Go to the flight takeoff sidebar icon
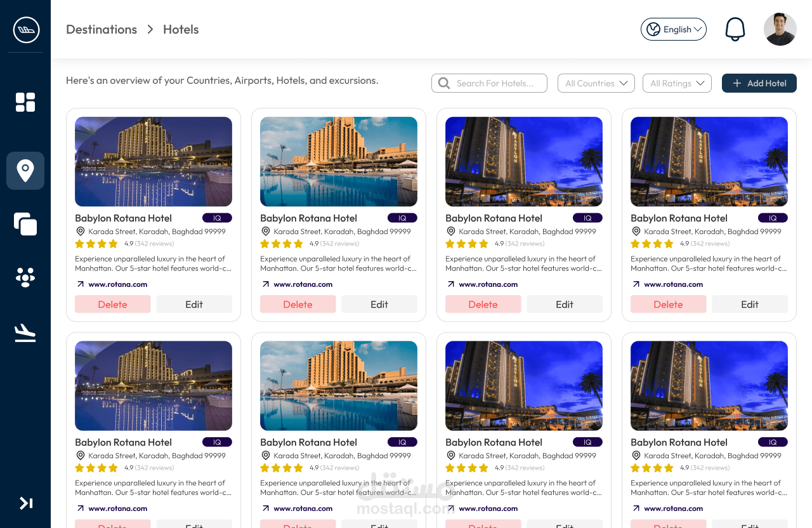Image resolution: width=812 pixels, height=528 pixels. 25,333
